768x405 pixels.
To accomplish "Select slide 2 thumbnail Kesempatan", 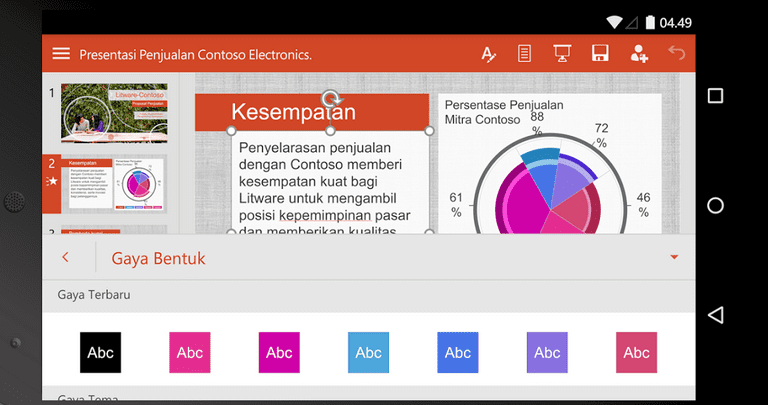I will (x=114, y=185).
